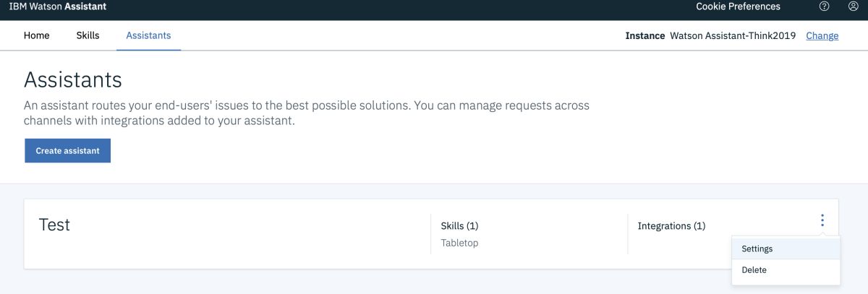
Task: Click the Skills (1) label
Action: 459,226
